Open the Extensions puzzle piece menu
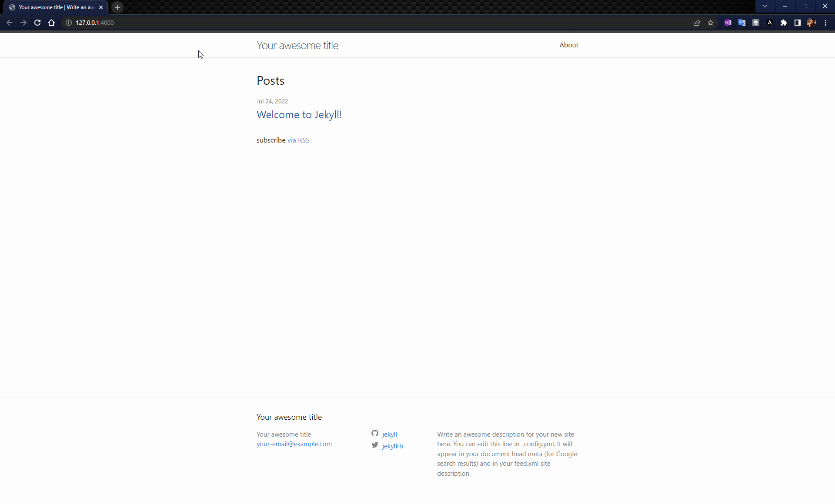The image size is (835, 504). pos(784,23)
